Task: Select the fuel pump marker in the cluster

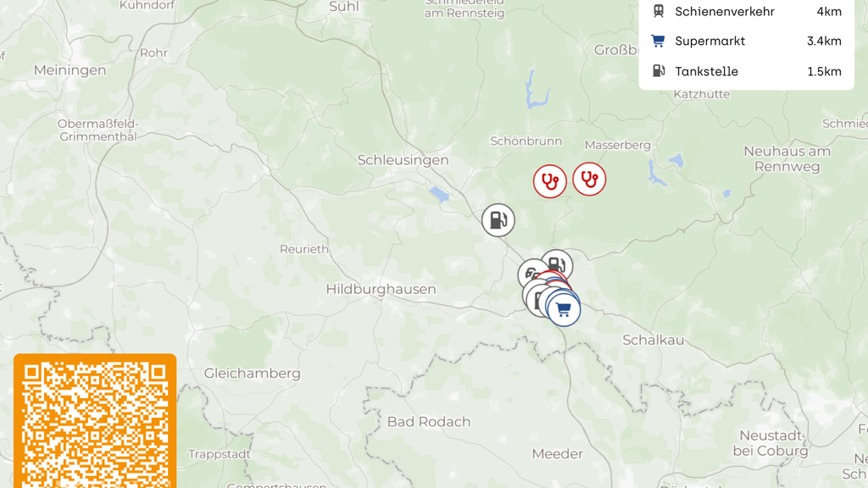Action: pyautogui.click(x=558, y=263)
